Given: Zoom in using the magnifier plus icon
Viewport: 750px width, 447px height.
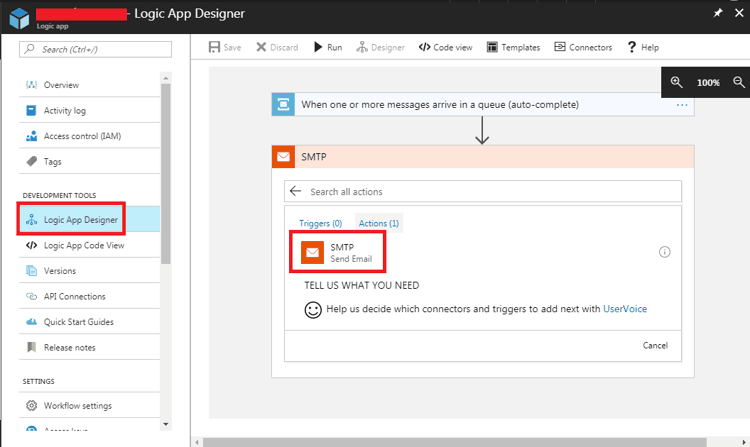Looking at the screenshot, I should click(676, 82).
